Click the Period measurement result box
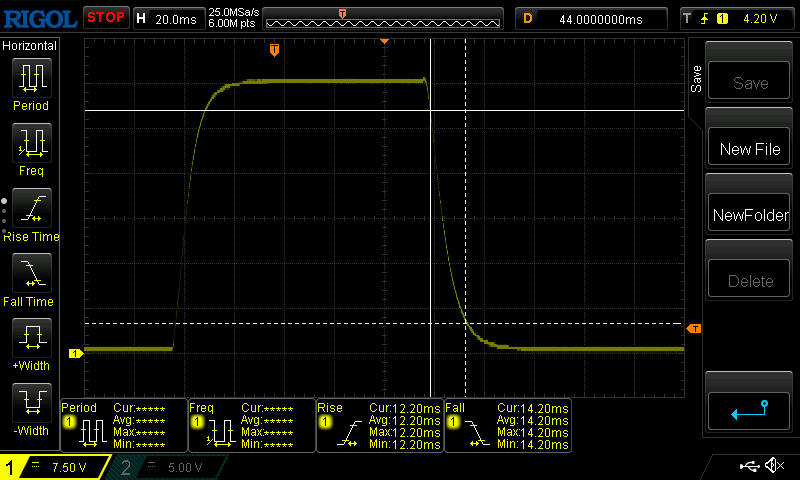 124,425
